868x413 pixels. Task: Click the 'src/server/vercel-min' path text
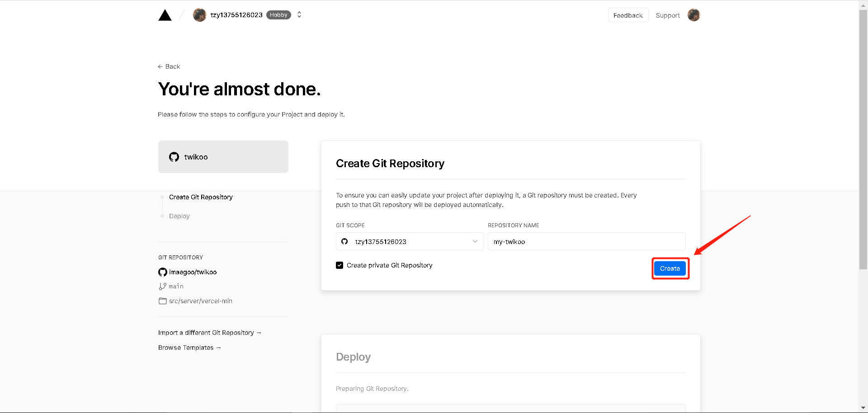coord(201,301)
